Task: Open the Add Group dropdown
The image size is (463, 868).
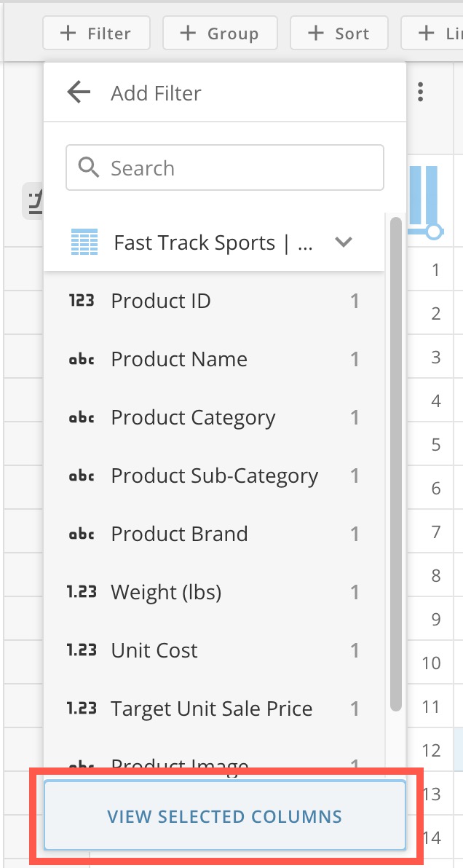Action: [219, 32]
